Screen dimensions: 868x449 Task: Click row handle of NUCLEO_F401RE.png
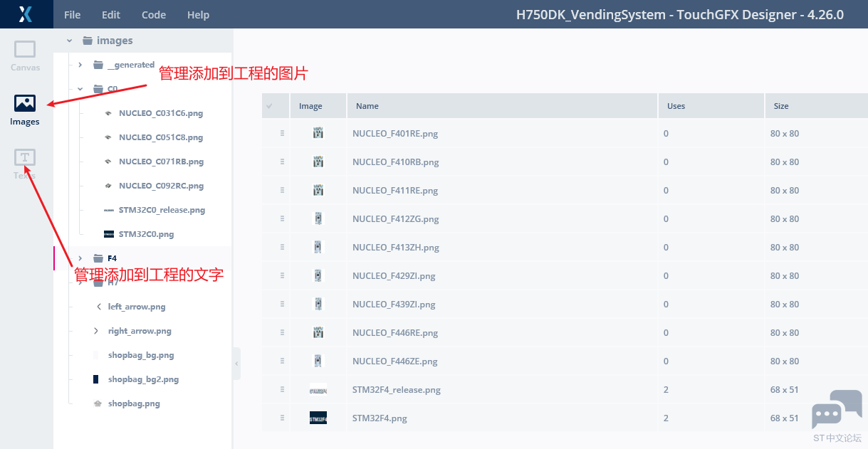point(283,133)
